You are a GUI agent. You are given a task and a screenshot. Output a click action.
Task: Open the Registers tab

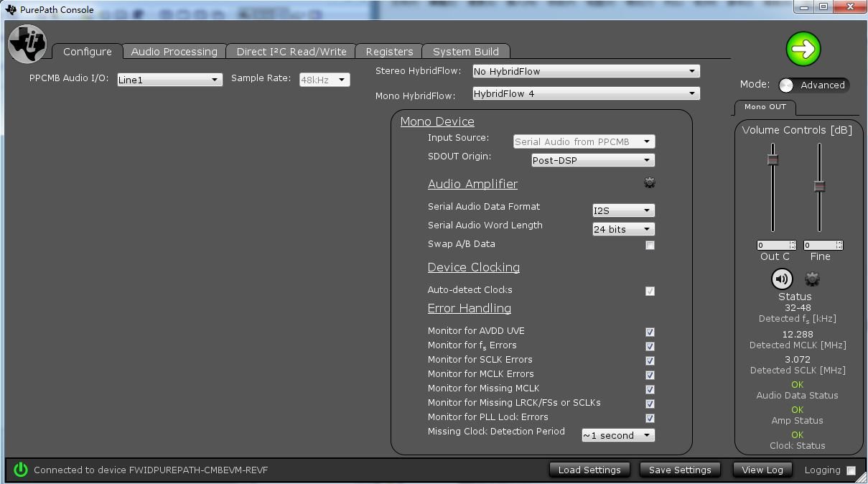click(389, 52)
